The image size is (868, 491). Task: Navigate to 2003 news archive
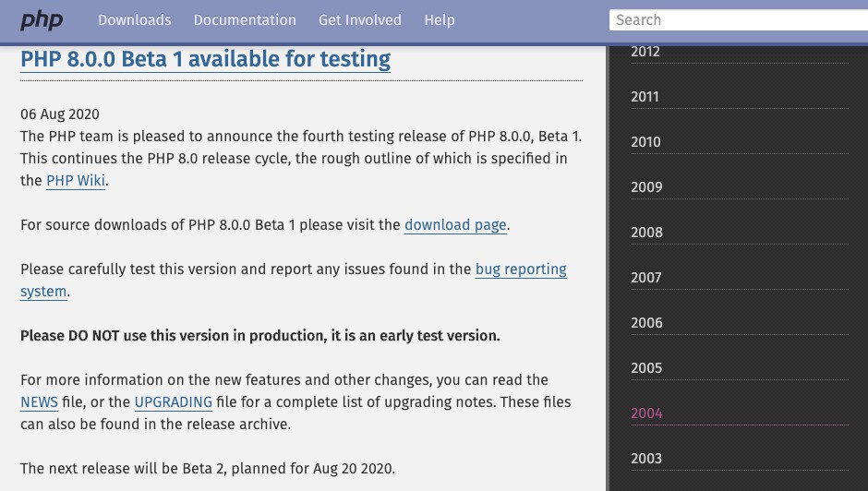pos(646,459)
